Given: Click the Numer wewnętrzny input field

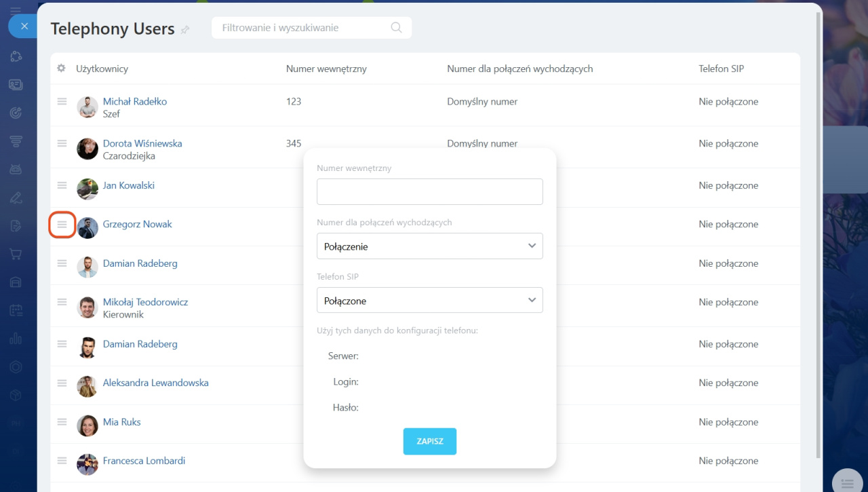Looking at the screenshot, I should tap(429, 192).
